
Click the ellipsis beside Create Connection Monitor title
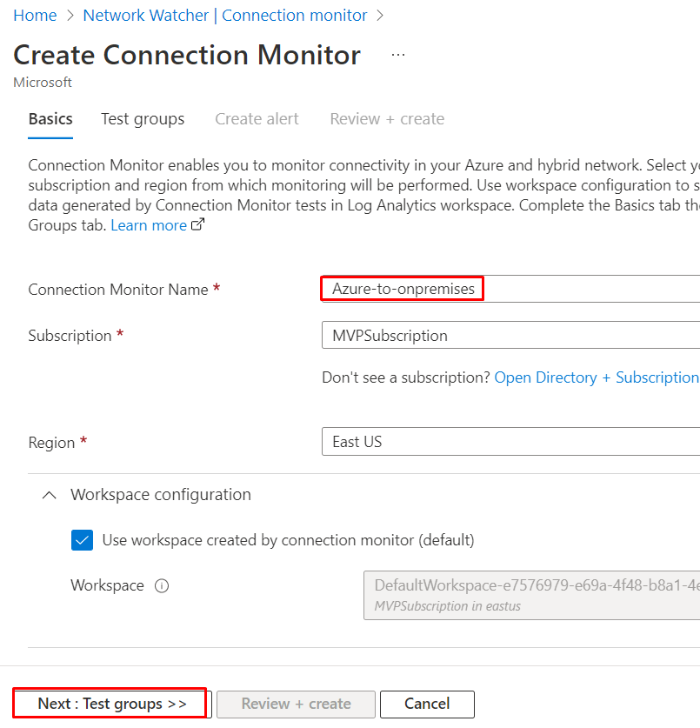click(397, 54)
